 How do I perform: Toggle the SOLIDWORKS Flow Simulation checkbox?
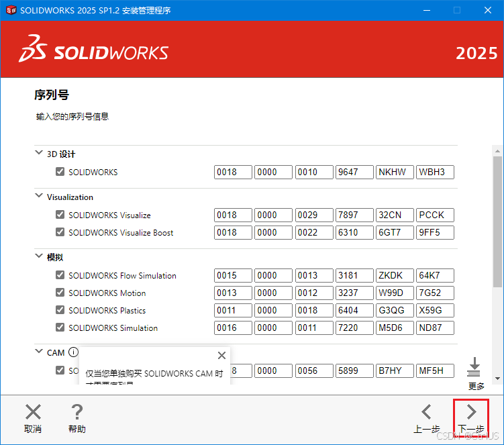click(x=60, y=275)
